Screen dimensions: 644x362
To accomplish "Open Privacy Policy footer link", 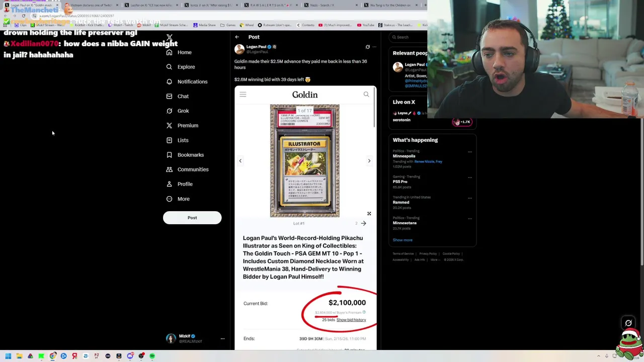I will [x=428, y=254].
